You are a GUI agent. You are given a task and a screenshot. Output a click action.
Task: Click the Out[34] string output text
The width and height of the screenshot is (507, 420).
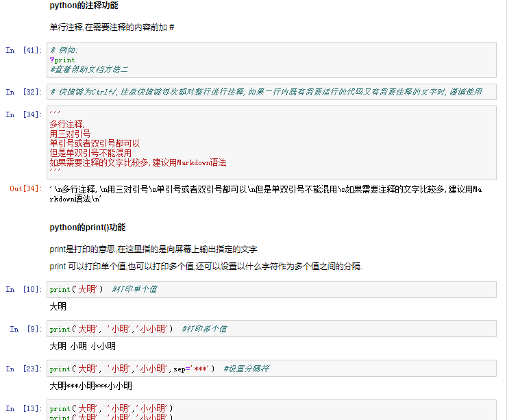tap(265, 194)
